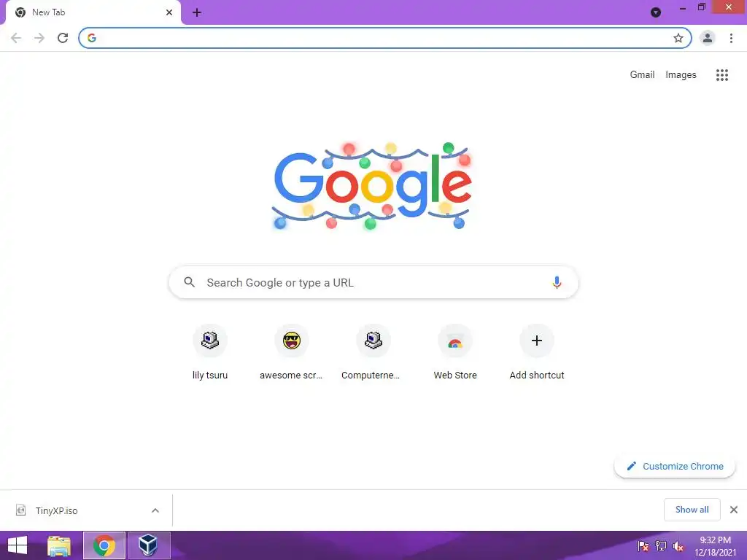Open File Explorer from the taskbar
This screenshot has height=560, width=747.
click(x=58, y=545)
